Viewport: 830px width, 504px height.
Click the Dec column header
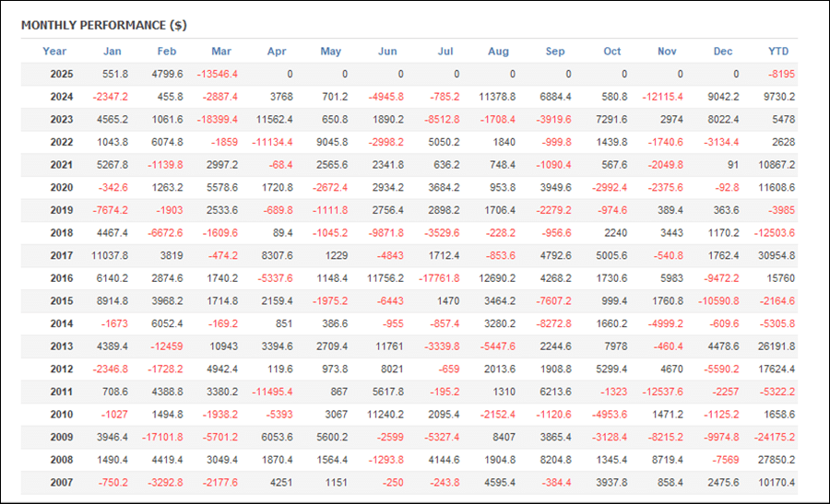[722, 52]
